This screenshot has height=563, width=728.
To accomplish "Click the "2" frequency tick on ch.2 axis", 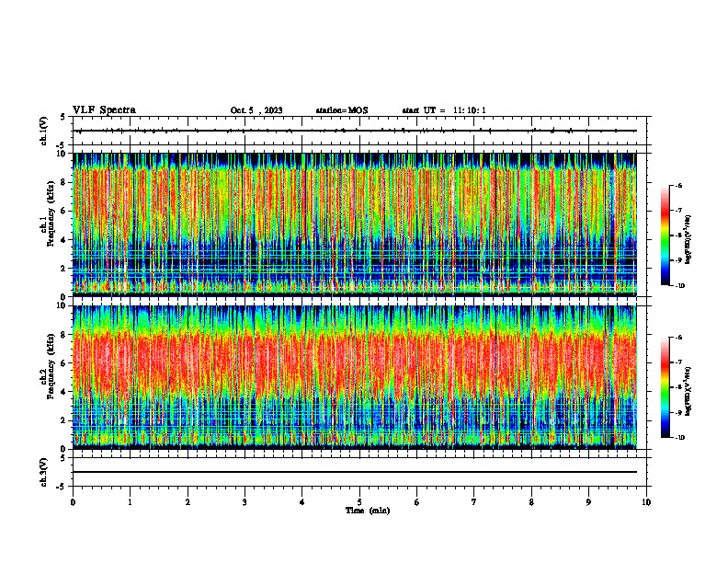I will click(64, 420).
